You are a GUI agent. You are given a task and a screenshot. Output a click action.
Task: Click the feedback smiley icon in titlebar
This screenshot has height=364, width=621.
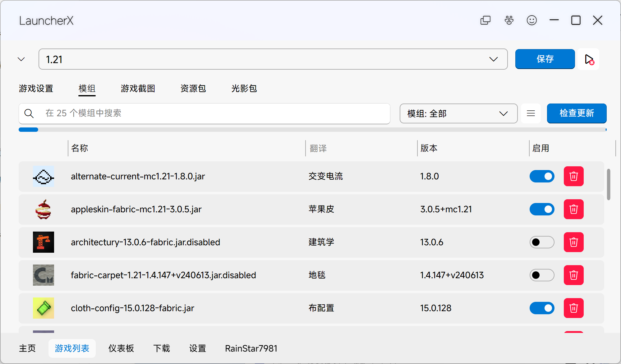coord(531,20)
